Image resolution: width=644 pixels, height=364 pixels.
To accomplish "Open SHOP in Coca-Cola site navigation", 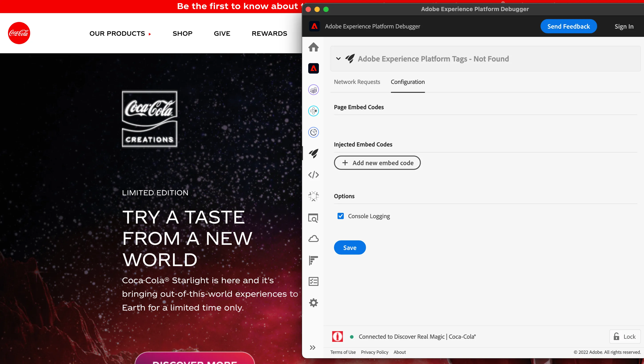I will [x=182, y=34].
